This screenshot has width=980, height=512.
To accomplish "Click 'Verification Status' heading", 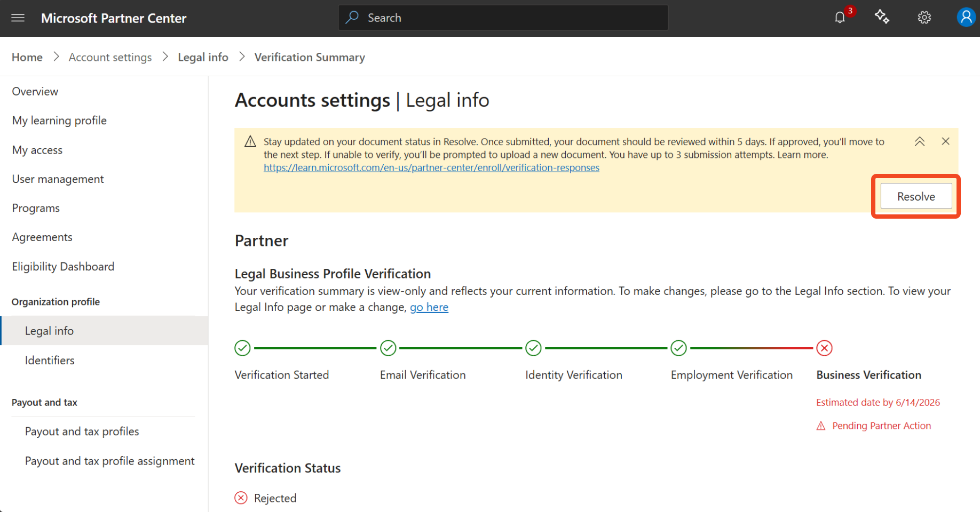I will [288, 468].
